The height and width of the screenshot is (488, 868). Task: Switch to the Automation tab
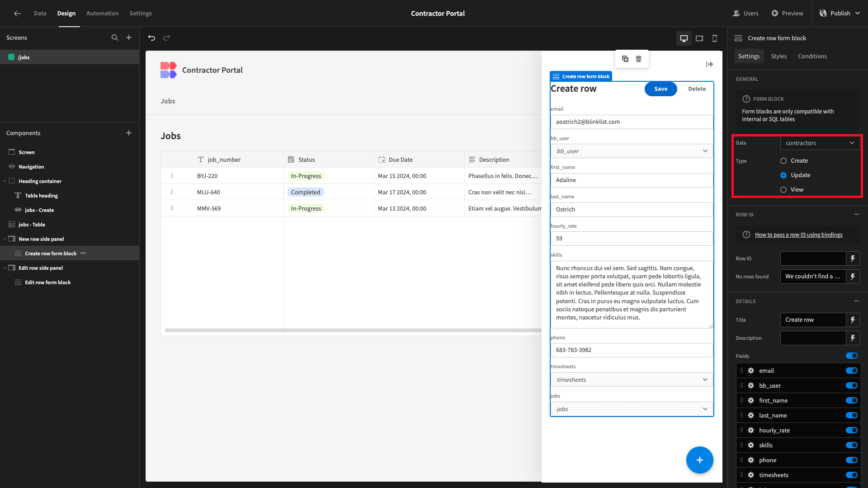click(x=103, y=13)
